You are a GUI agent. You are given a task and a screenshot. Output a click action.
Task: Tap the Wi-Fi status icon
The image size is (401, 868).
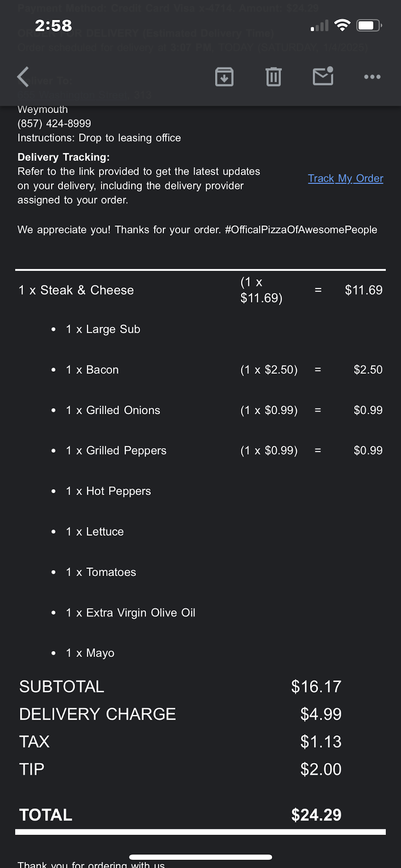click(342, 25)
